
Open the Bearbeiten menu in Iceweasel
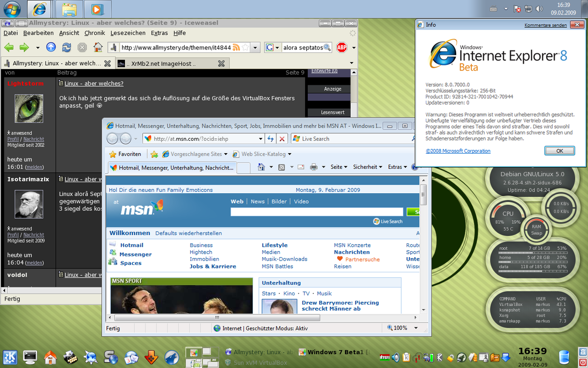coord(38,33)
